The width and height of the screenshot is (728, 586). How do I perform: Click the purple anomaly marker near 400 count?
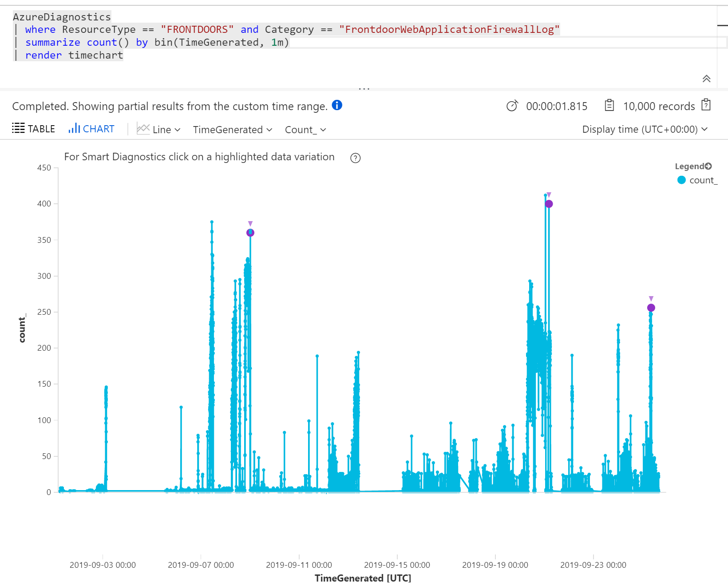(549, 204)
